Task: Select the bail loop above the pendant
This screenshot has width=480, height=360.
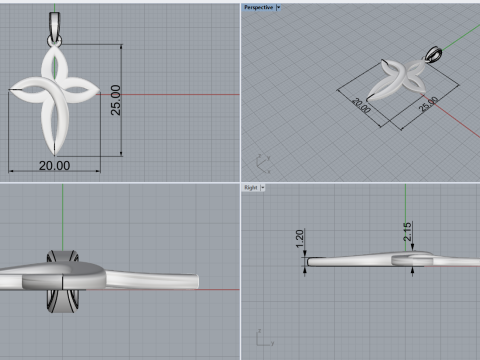Action: (55, 28)
